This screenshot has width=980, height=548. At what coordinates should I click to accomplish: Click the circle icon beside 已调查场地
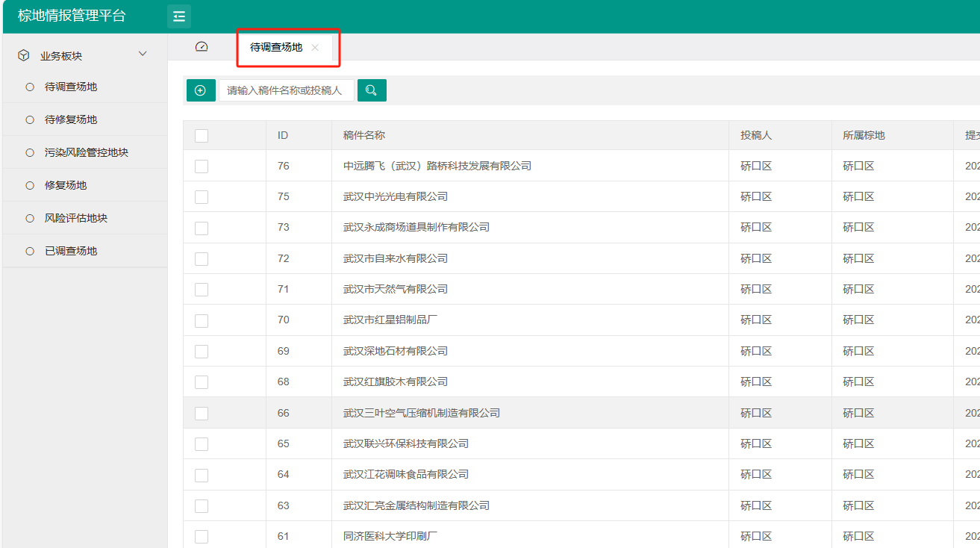(30, 251)
